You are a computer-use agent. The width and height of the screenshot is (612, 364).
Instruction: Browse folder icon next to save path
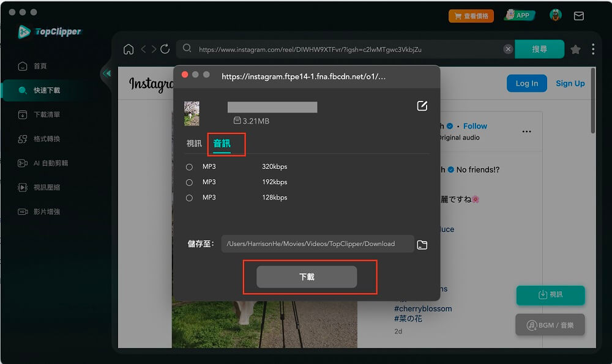pos(422,245)
